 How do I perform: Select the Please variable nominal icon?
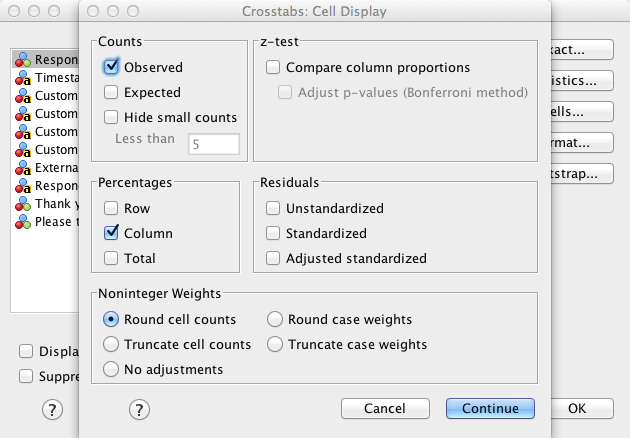coord(23,222)
